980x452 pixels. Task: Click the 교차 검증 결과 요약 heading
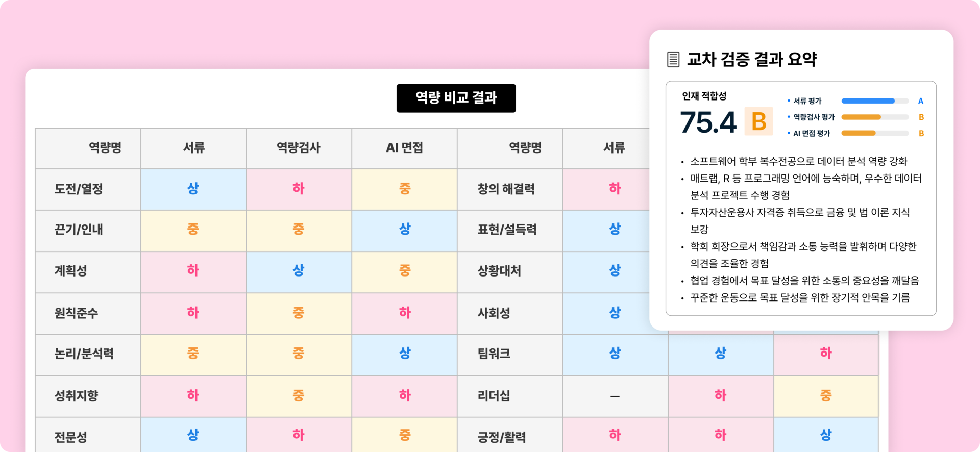point(751,59)
